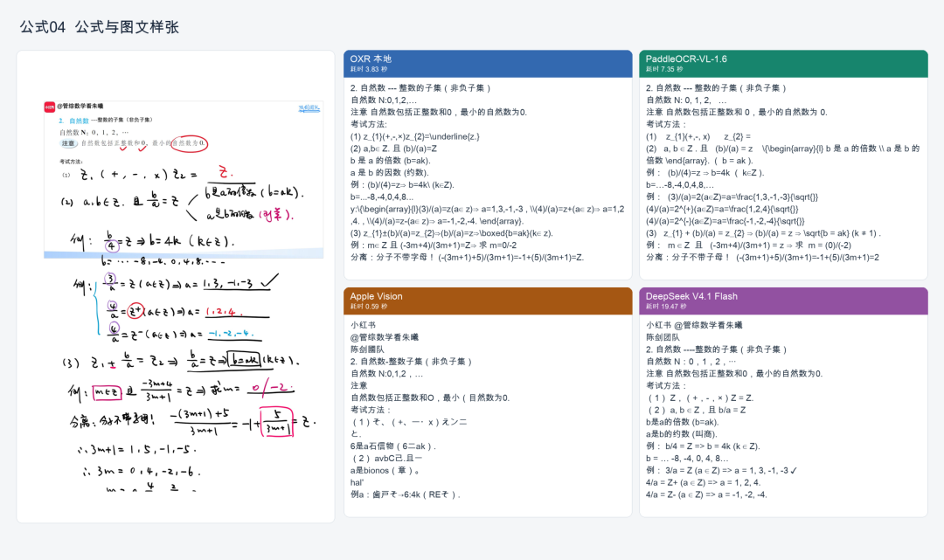Click the 耗时 7.35 秒 timing label

[664, 70]
